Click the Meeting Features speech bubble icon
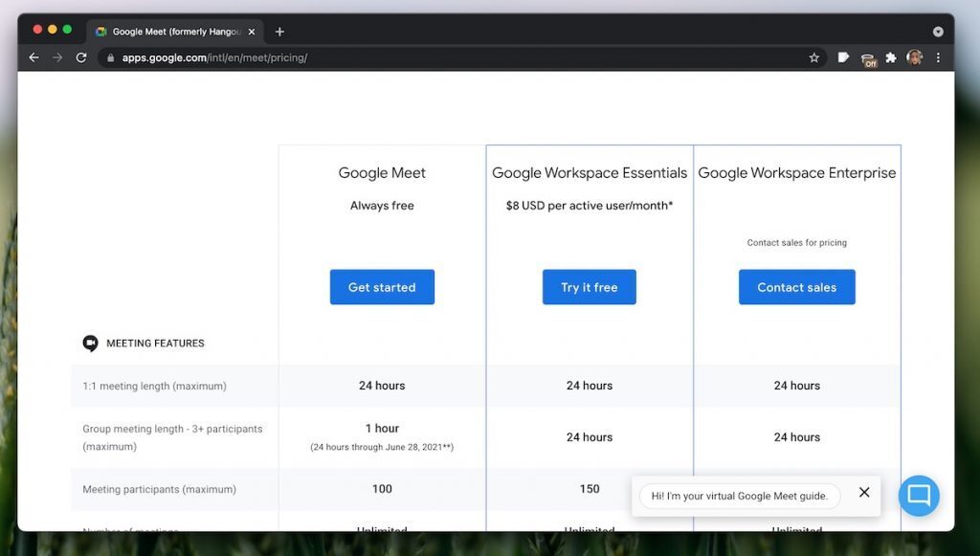Screen dimensions: 980x556 90,342
